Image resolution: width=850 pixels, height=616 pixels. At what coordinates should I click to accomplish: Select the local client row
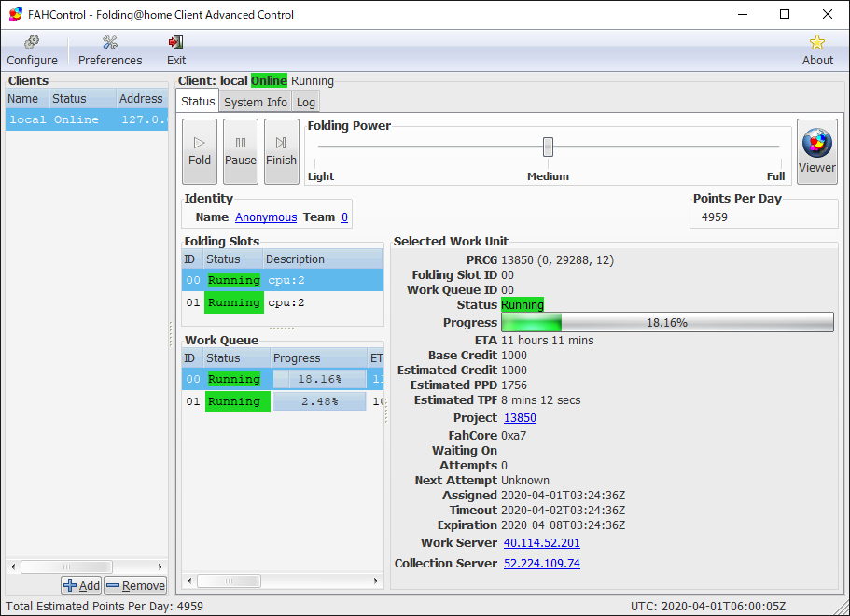click(x=87, y=119)
